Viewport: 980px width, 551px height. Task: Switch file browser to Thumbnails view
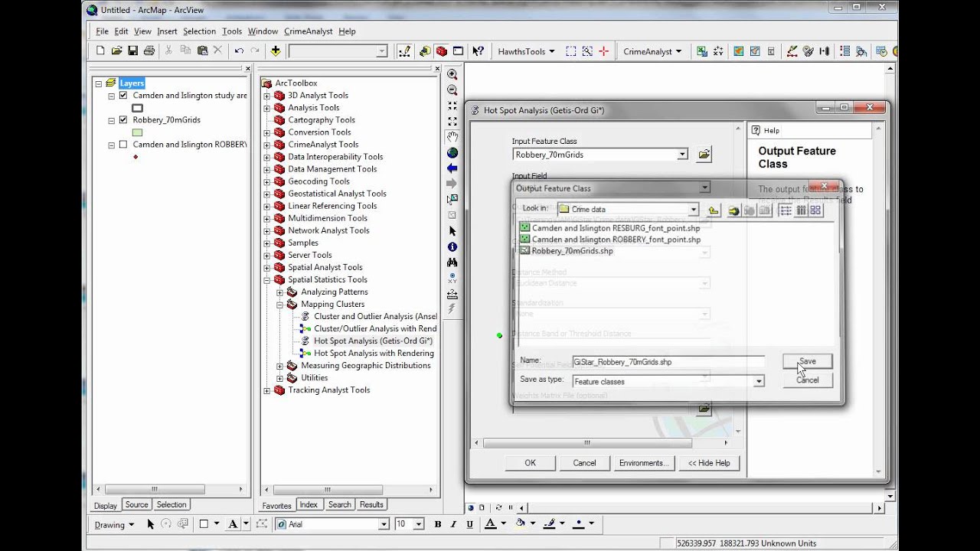(815, 210)
